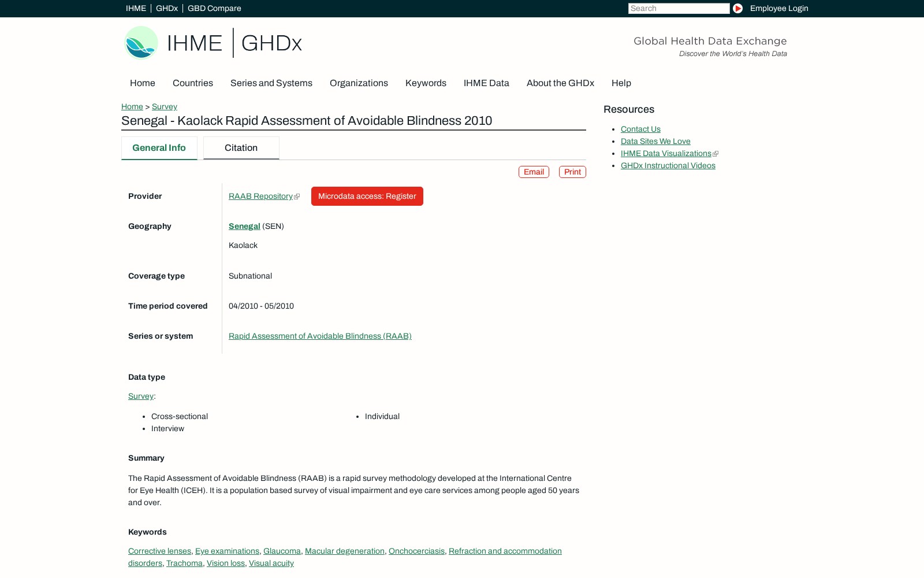This screenshot has height=578, width=924.
Task: Click the Print button
Action: [x=572, y=172]
